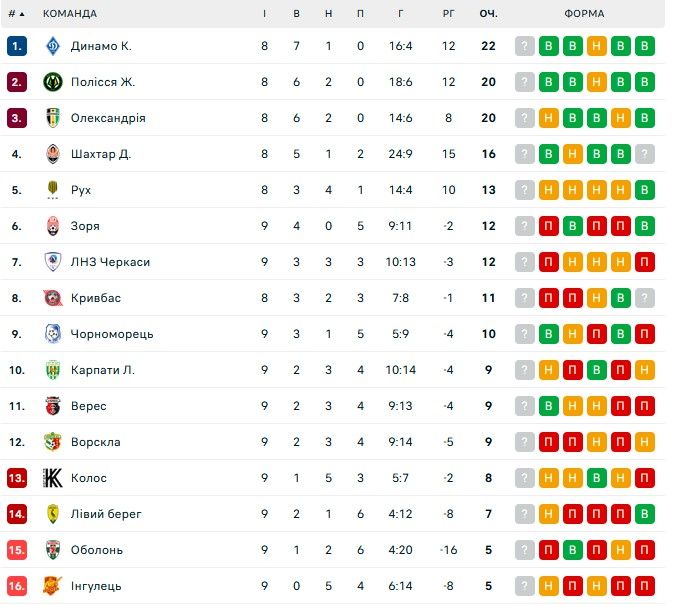Click the gray upcoming match badge for Динамо К.
This screenshot has height=604, width=677.
coord(524,46)
